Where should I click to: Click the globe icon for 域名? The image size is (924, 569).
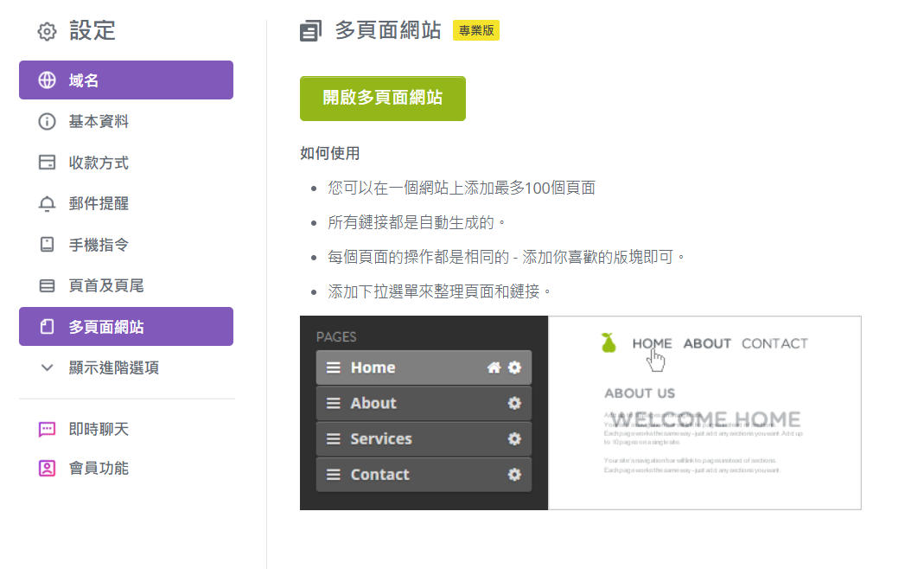tap(48, 80)
